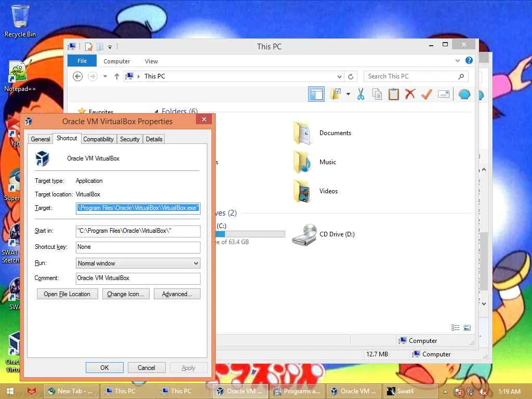Image resolution: width=532 pixels, height=399 pixels.
Task: Click the Target path field
Action: point(138,208)
